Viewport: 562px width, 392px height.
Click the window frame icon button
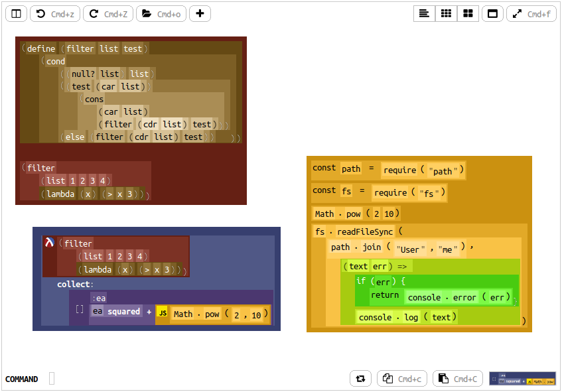(492, 13)
